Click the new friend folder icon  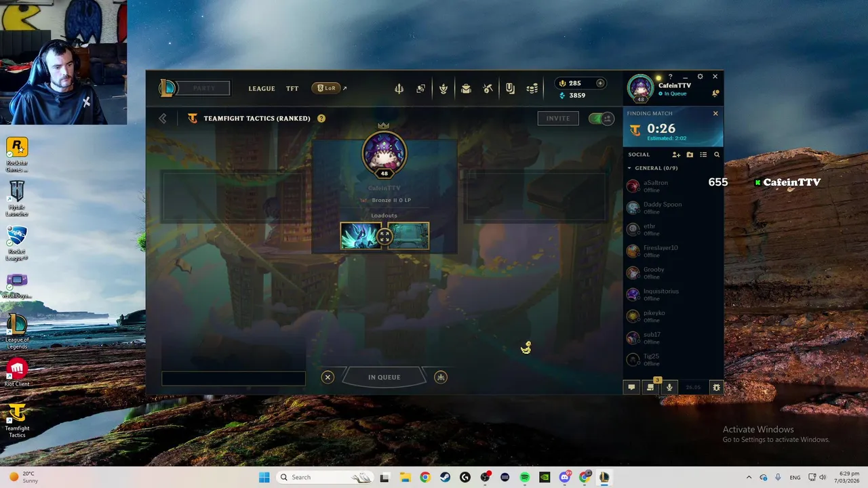[x=690, y=155]
